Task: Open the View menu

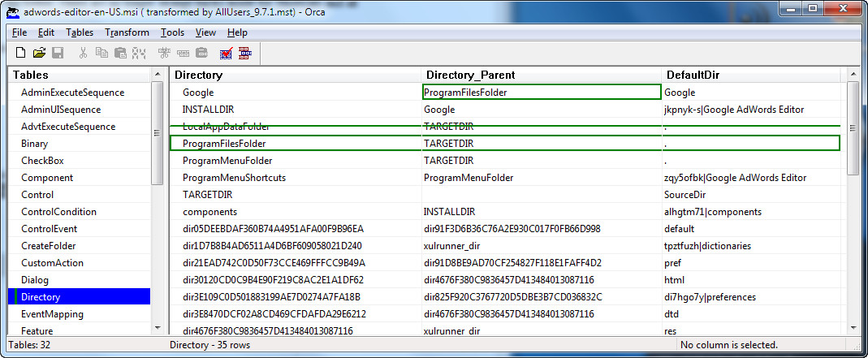Action: coord(205,32)
